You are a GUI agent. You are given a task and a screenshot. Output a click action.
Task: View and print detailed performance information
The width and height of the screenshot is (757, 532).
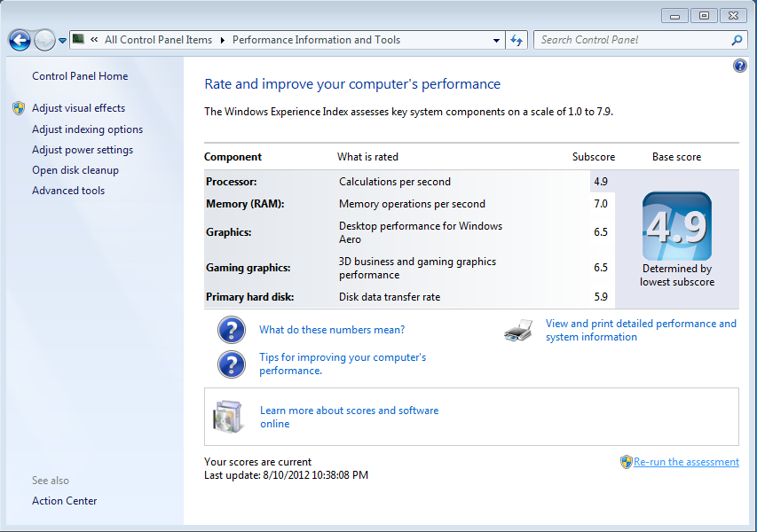tap(641, 331)
